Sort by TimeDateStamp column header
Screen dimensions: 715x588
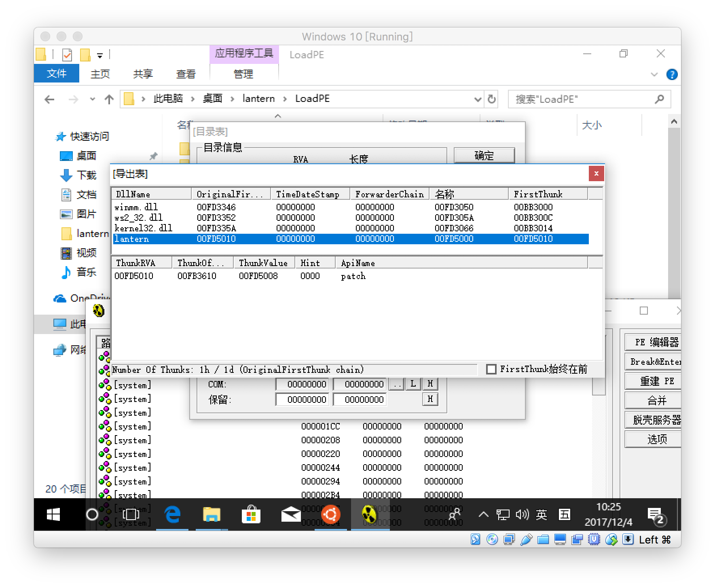[310, 194]
